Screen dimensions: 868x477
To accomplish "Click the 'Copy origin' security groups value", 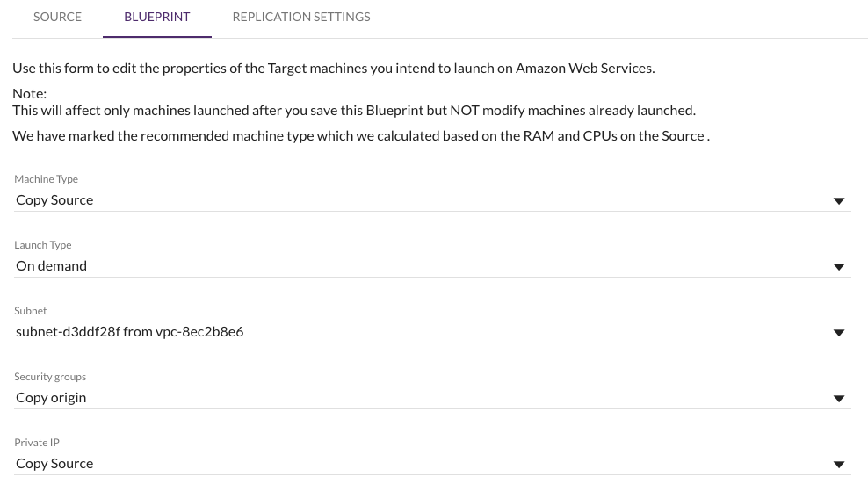I will tap(51, 397).
